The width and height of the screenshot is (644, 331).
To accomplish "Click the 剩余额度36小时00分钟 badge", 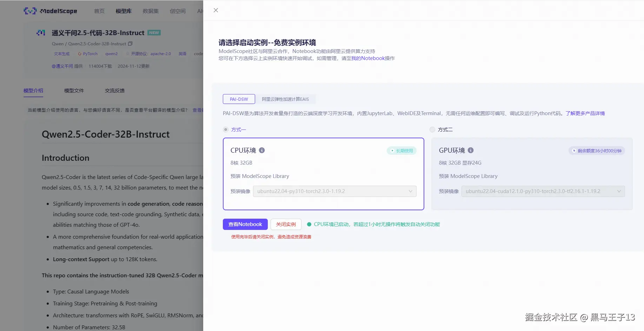I will coord(597,151).
